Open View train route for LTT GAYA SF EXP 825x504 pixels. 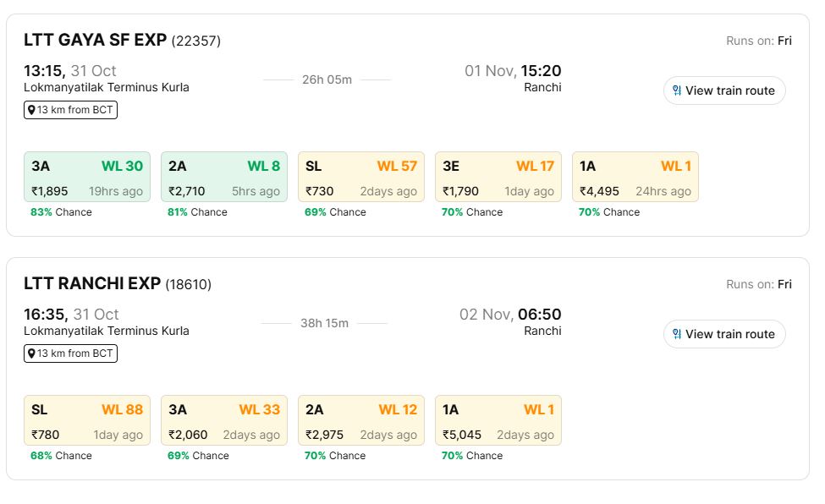(x=724, y=90)
